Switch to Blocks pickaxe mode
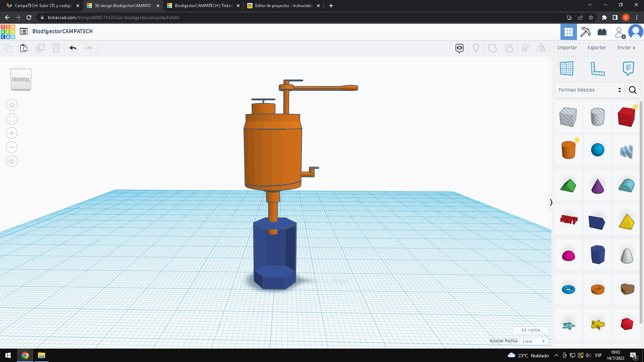The height and width of the screenshot is (362, 644). pos(585,32)
